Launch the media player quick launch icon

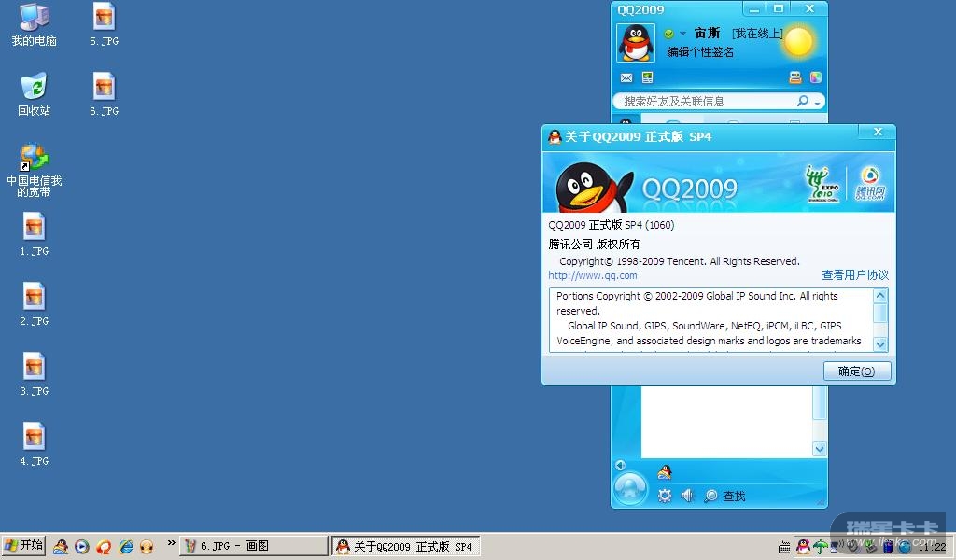[82, 547]
